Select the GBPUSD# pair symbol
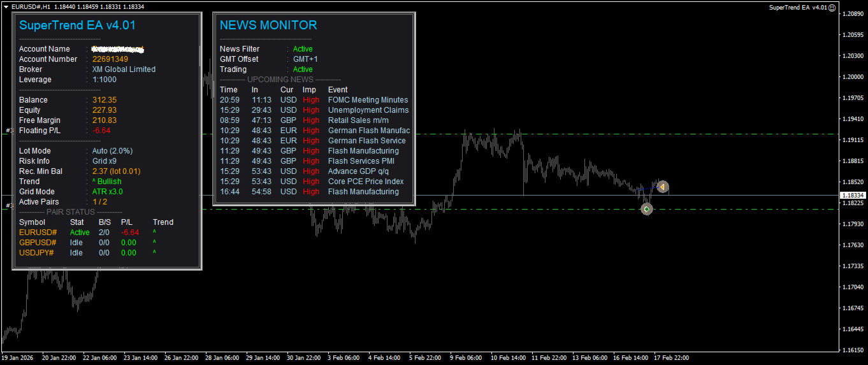868x365 pixels. click(38, 243)
